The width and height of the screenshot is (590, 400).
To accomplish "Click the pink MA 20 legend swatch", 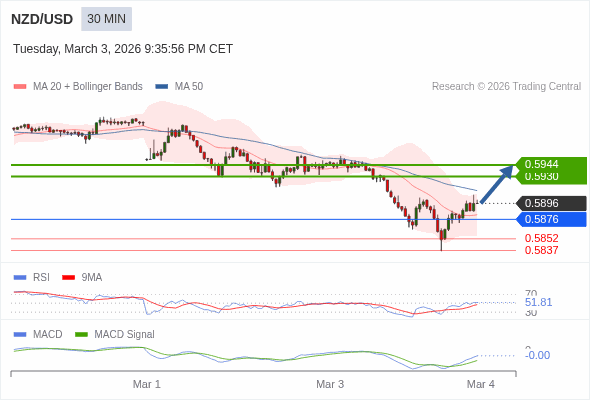I will pyautogui.click(x=20, y=87).
